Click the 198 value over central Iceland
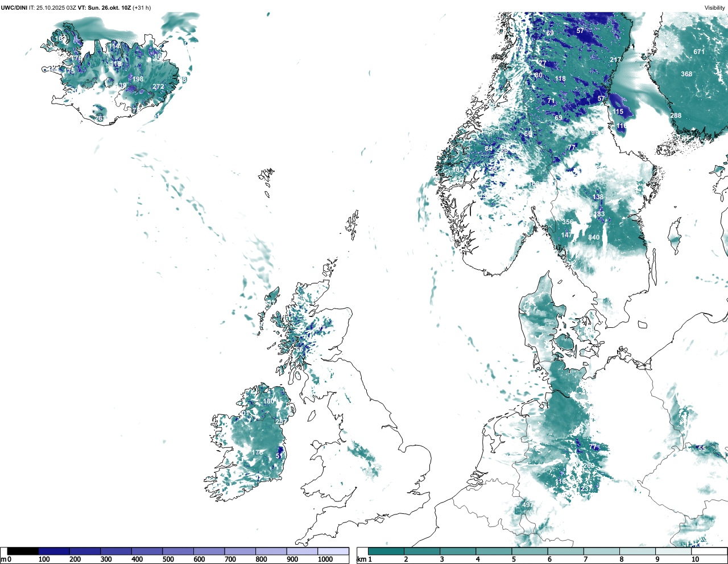Image resolution: width=728 pixels, height=564 pixels. point(138,80)
